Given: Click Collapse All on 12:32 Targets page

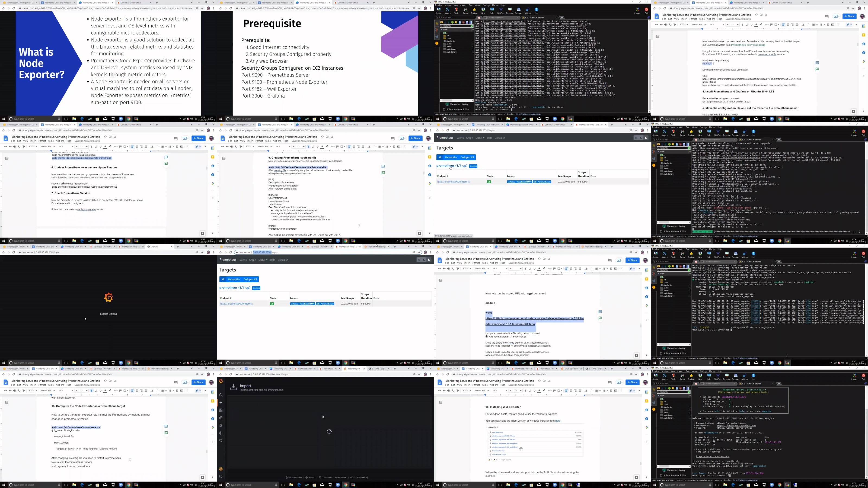Looking at the screenshot, I should coord(467,157).
